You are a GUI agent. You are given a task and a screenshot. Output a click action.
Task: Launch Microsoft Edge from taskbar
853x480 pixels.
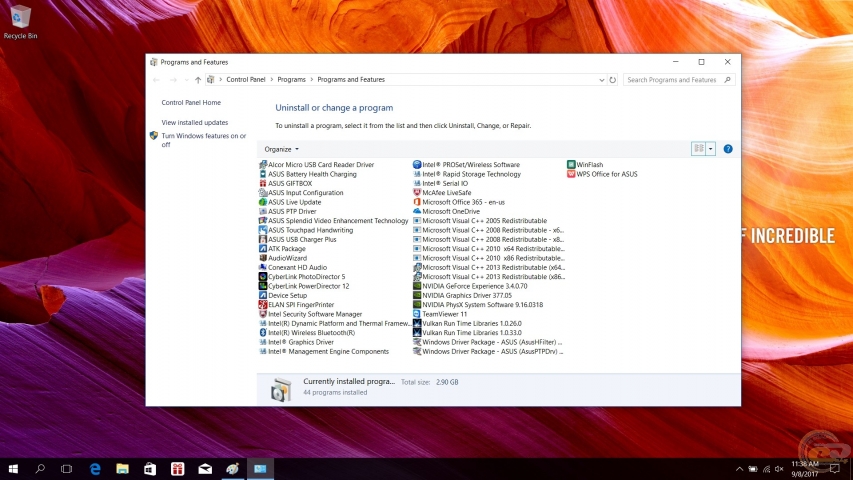pyautogui.click(x=95, y=469)
